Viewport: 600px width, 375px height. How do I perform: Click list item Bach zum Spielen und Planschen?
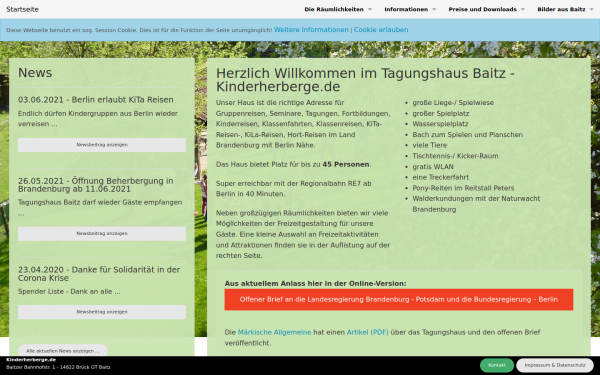(x=468, y=135)
